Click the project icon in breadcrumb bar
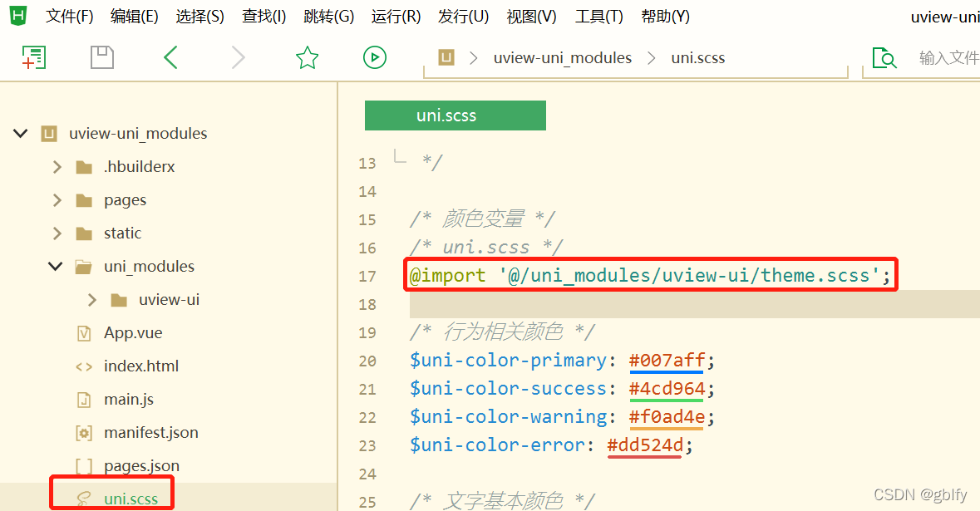 [446, 57]
